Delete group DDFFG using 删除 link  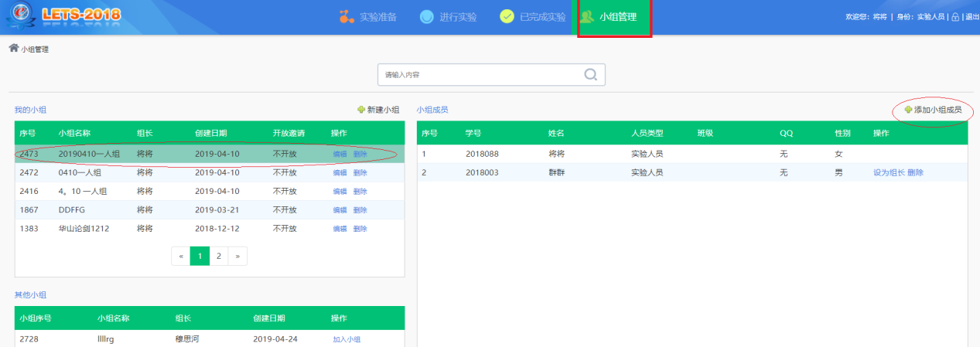click(360, 210)
